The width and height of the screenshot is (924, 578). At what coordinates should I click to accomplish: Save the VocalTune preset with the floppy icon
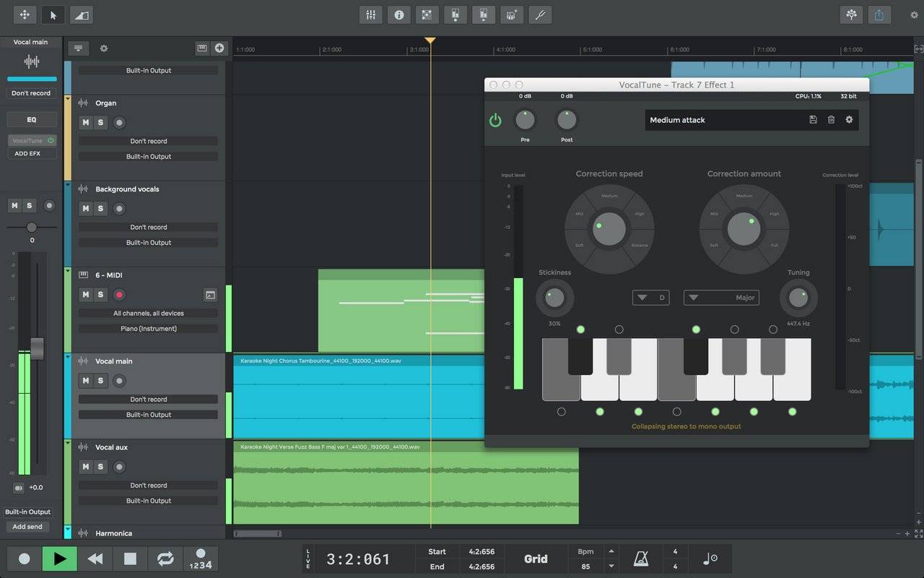(x=813, y=120)
